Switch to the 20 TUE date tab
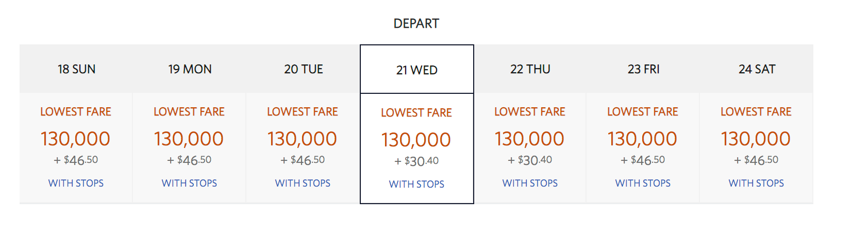Viewport: 868px width, 232px height. [x=303, y=69]
